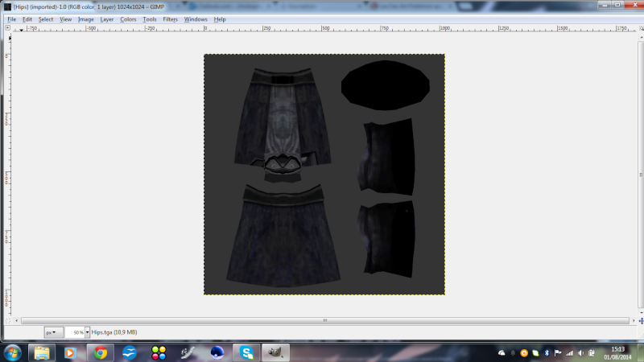Click the vertical scrollbar up arrow
The width and height of the screenshot is (644, 362).
pyautogui.click(x=641, y=37)
